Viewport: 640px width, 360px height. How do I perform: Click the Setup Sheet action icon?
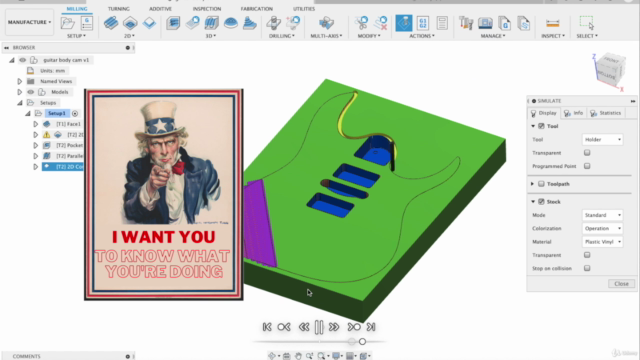442,23
